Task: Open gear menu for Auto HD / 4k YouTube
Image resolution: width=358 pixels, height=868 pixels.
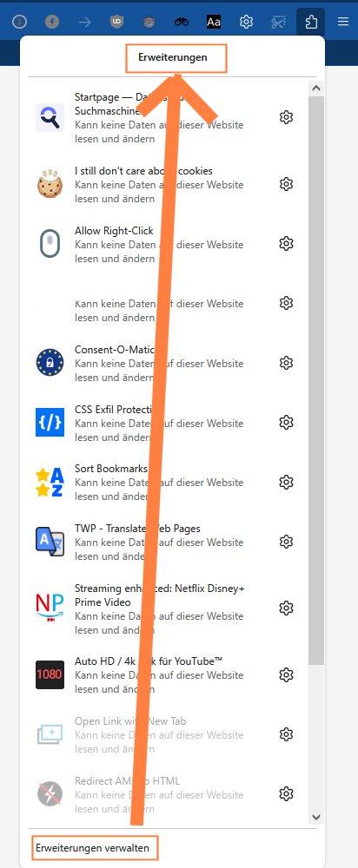Action: click(x=286, y=674)
